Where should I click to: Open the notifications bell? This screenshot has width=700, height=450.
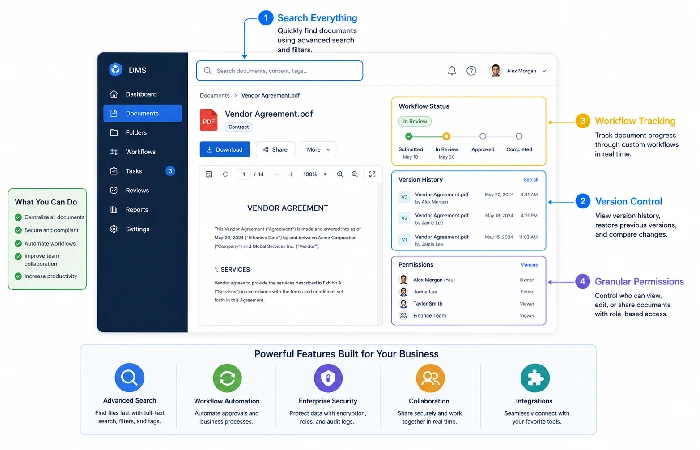[452, 71]
